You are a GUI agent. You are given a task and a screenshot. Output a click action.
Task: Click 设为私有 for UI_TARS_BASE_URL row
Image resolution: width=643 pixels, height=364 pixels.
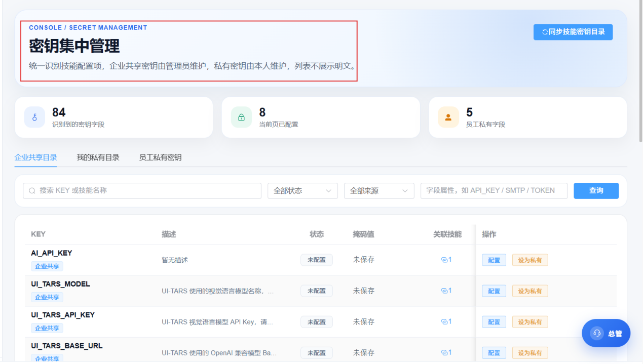coord(530,353)
